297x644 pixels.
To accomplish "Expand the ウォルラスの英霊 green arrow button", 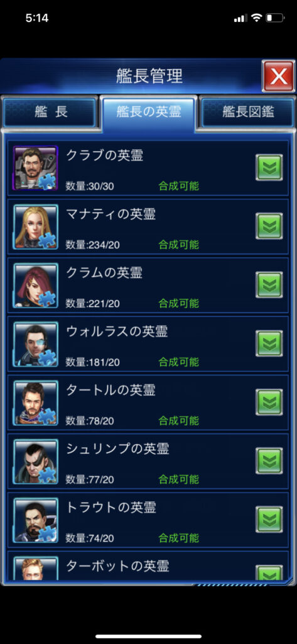I will 269,343.
